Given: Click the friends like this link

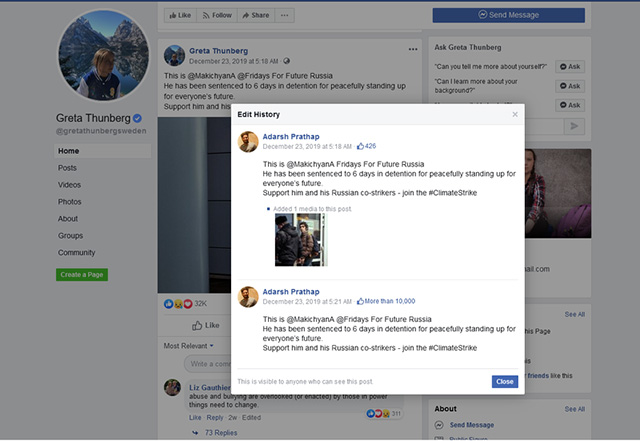Looking at the screenshot, I should (550, 376).
